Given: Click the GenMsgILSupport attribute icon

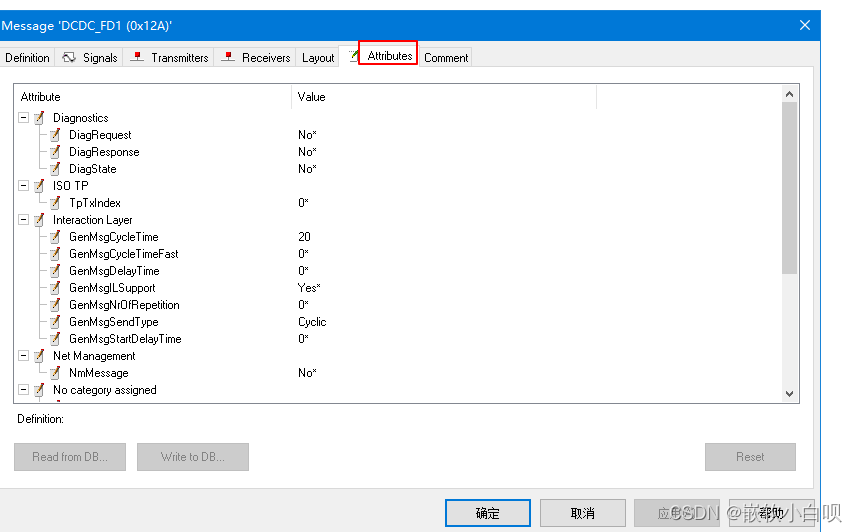Looking at the screenshot, I should click(55, 288).
